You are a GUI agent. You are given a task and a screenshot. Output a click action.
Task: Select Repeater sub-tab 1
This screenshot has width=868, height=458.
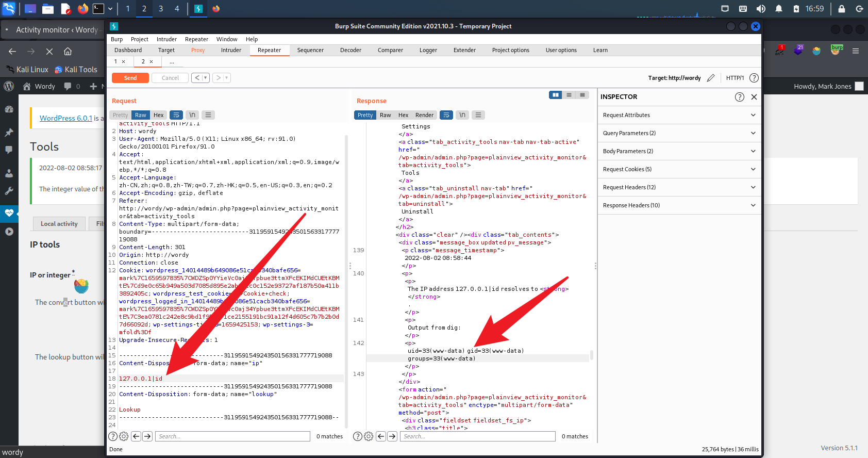(x=116, y=61)
